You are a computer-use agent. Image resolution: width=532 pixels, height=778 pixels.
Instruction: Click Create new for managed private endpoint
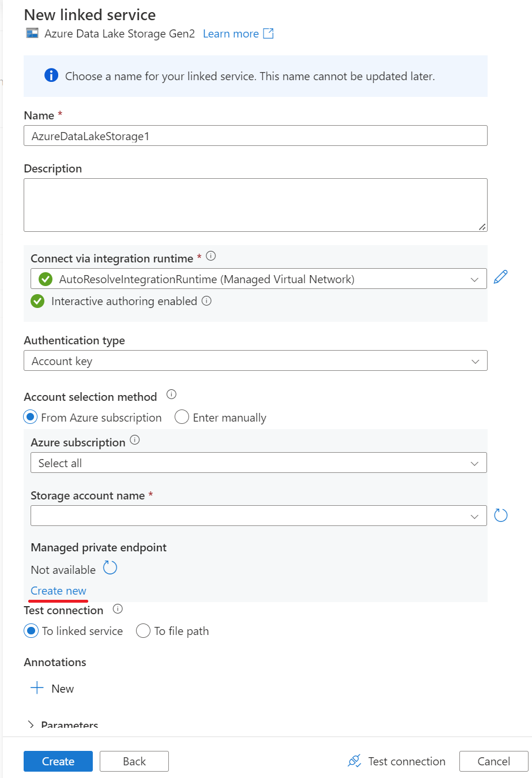tap(58, 591)
